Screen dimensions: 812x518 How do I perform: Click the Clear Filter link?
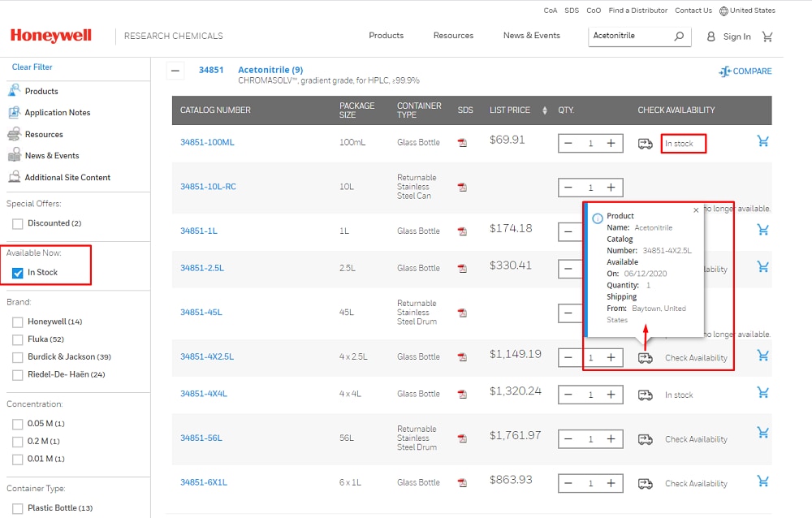click(x=32, y=67)
